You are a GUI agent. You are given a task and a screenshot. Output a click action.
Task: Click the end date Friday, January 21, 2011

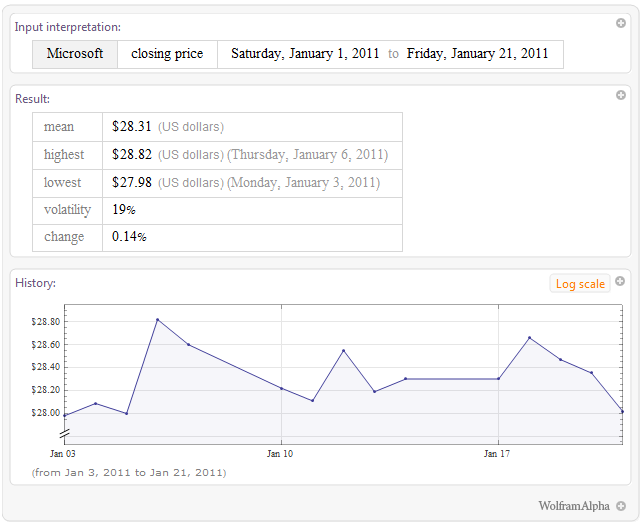(478, 54)
